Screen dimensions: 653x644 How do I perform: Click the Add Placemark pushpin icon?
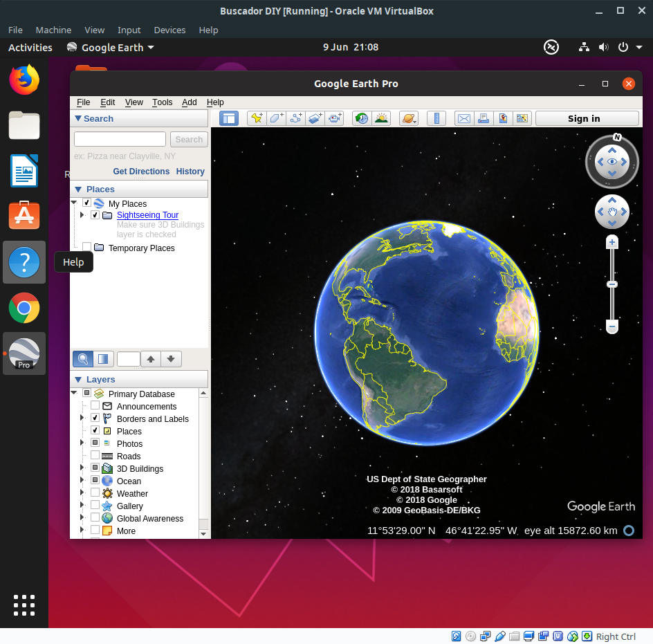[x=257, y=118]
